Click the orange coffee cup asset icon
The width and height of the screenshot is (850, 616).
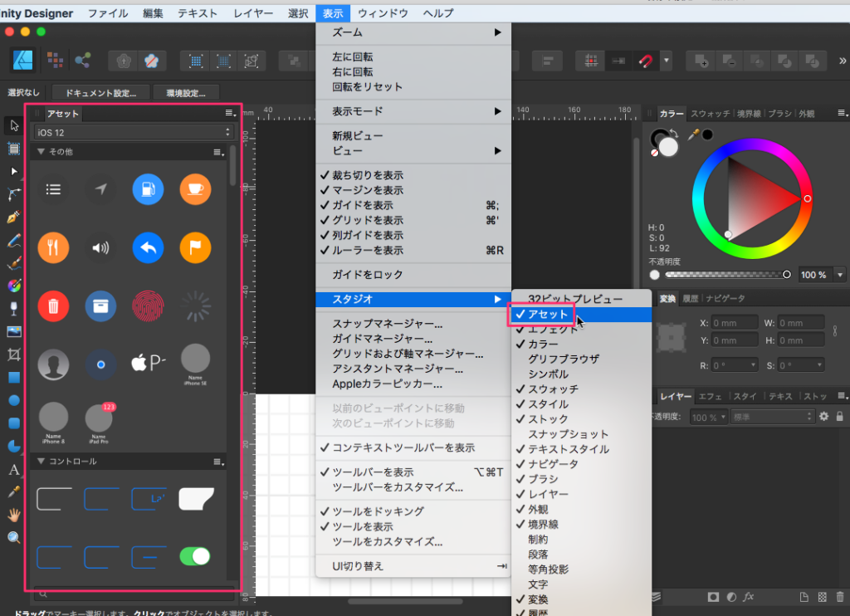click(195, 189)
